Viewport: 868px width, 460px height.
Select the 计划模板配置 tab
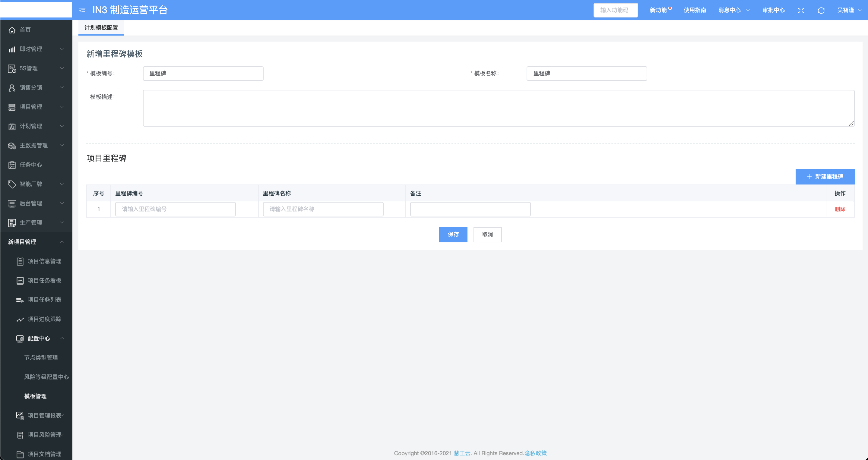pyautogui.click(x=101, y=28)
